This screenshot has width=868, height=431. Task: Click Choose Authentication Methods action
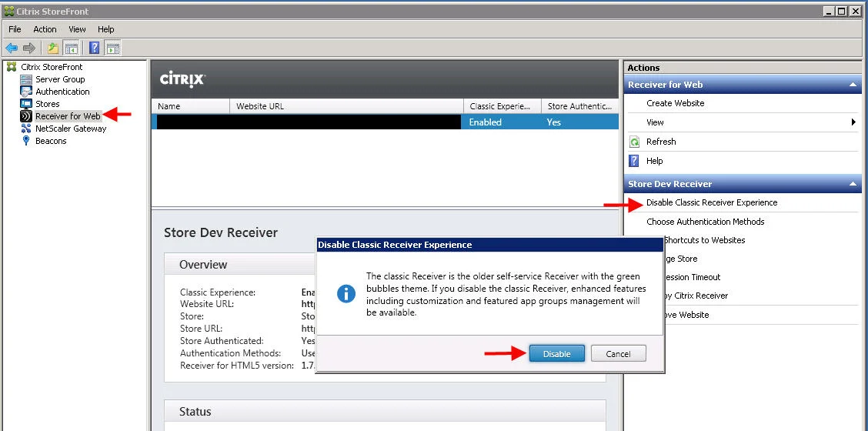(x=705, y=222)
